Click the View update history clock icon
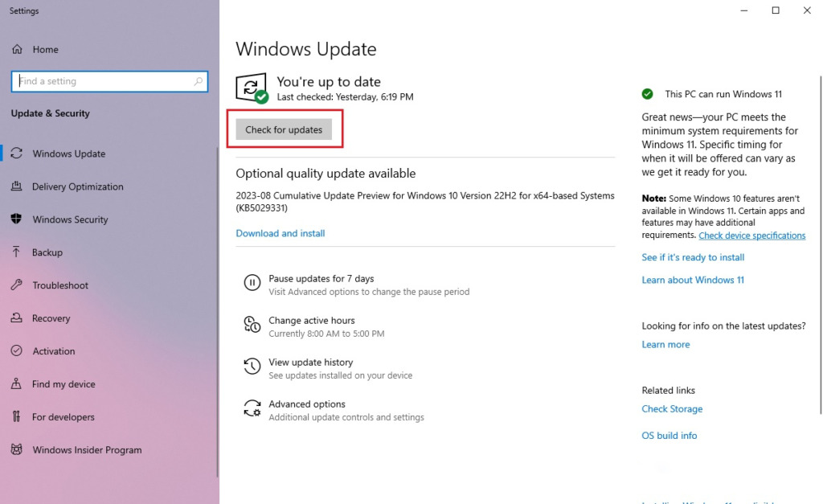Viewport: 823px width, 504px height. tap(252, 367)
